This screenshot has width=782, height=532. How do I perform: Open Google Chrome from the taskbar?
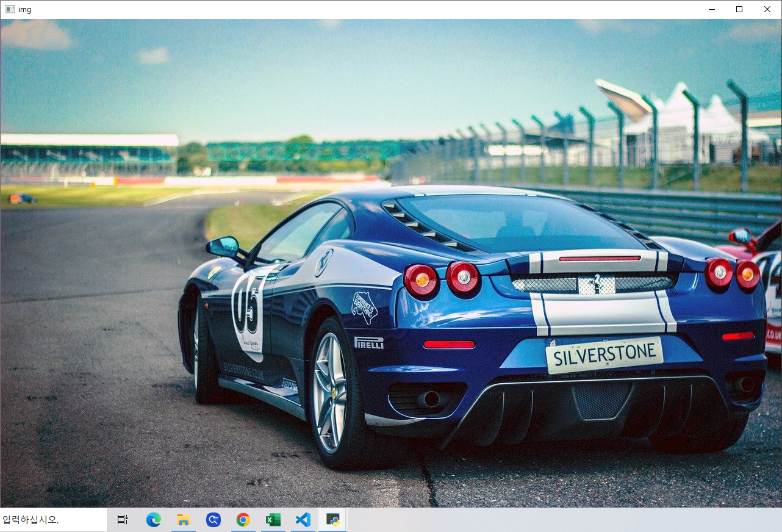[x=243, y=520]
